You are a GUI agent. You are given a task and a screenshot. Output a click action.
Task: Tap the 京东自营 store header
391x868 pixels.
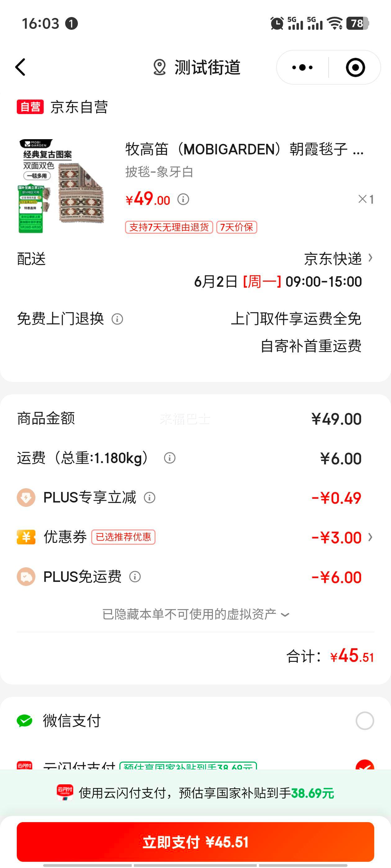[62, 107]
